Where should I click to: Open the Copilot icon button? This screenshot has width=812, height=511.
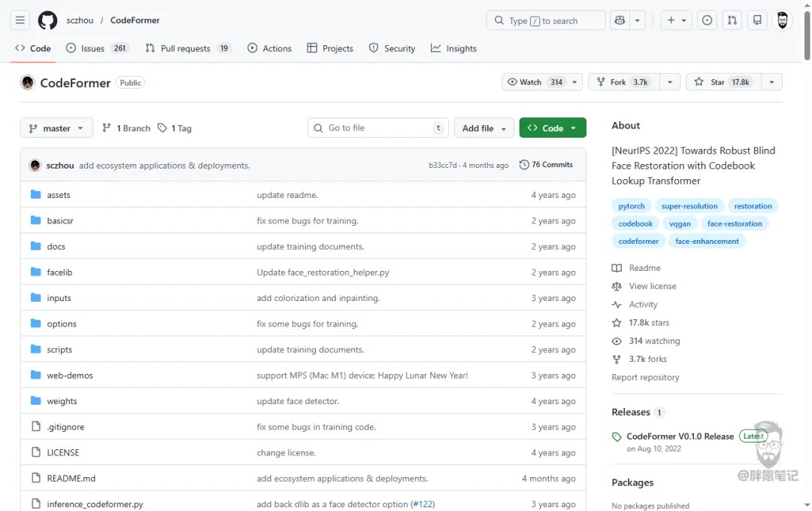click(620, 20)
